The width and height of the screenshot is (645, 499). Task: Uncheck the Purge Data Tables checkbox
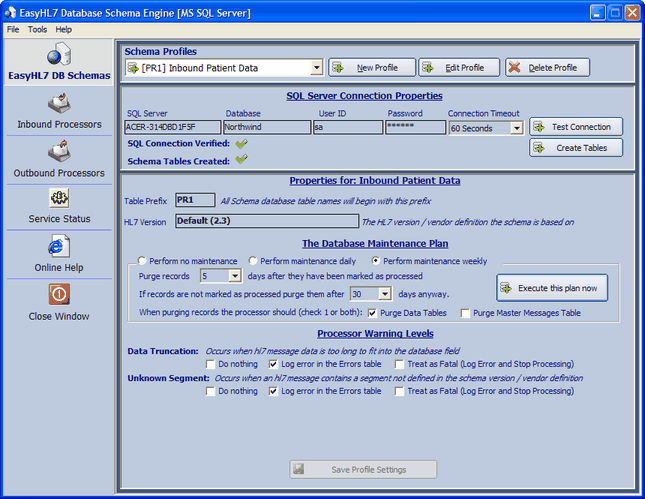pos(372,313)
